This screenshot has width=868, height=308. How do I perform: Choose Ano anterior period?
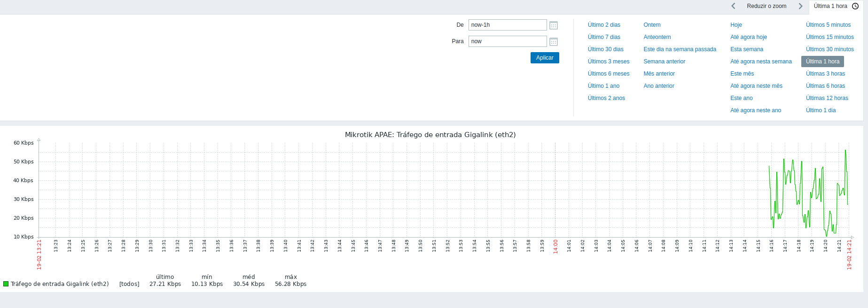[658, 86]
